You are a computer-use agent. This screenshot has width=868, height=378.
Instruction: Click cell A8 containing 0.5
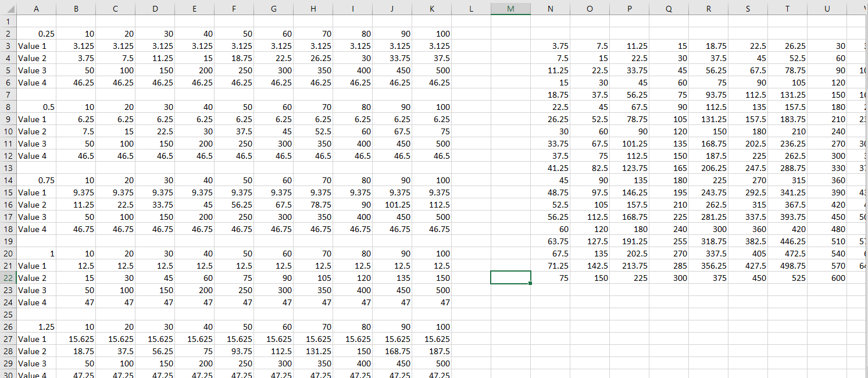[x=36, y=107]
